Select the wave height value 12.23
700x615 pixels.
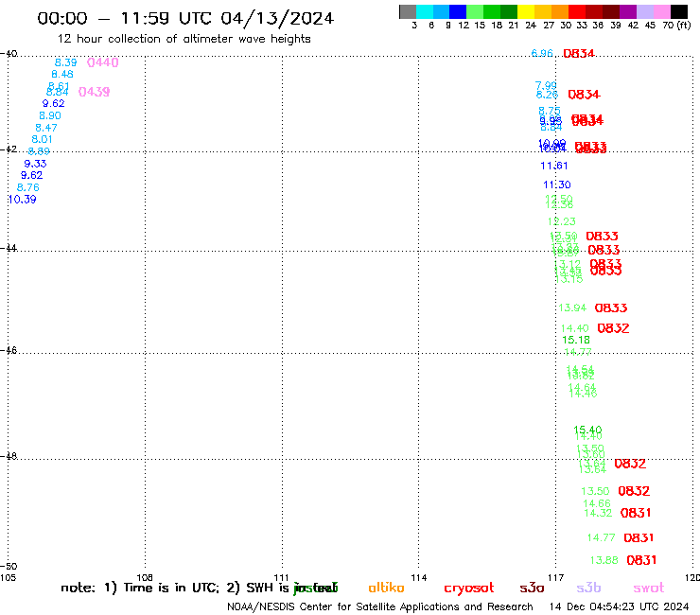point(562,221)
